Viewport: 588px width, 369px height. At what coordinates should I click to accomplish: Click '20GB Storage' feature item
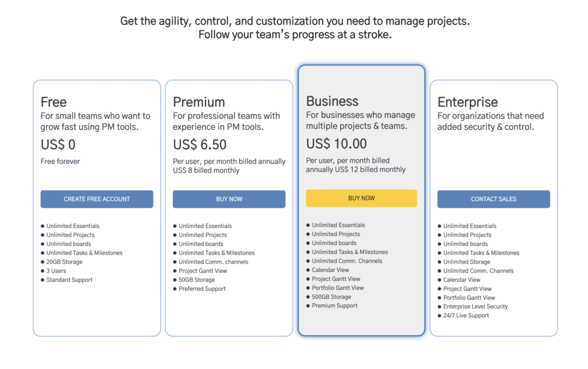point(64,262)
